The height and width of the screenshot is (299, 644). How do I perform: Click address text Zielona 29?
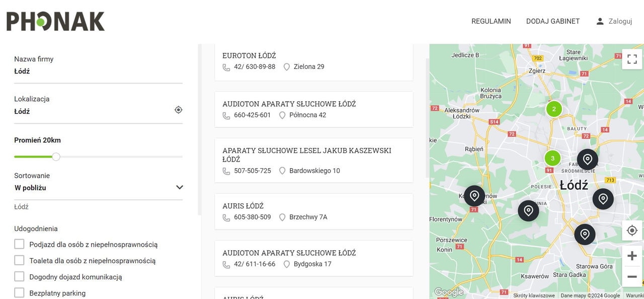pyautogui.click(x=309, y=67)
